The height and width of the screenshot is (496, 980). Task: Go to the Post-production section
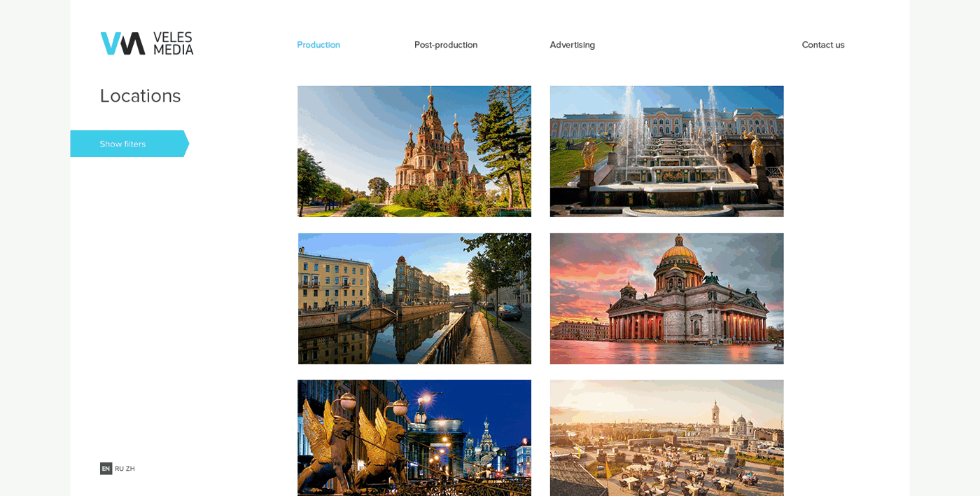click(x=446, y=45)
